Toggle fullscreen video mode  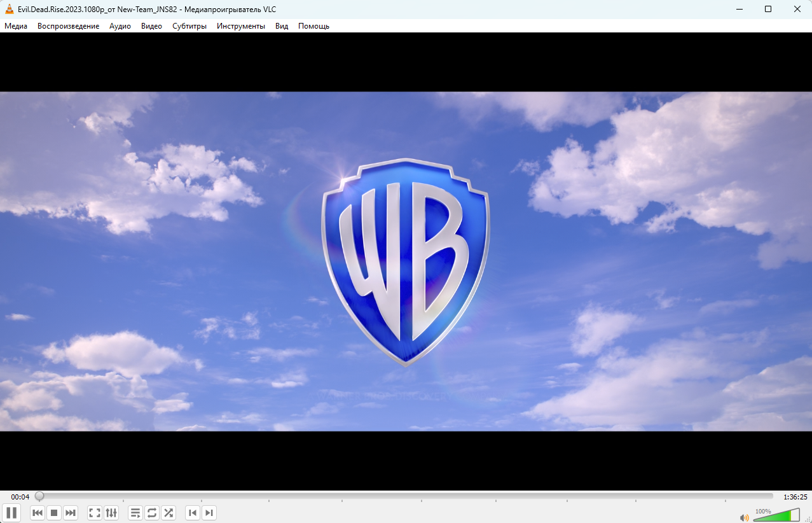click(95, 513)
